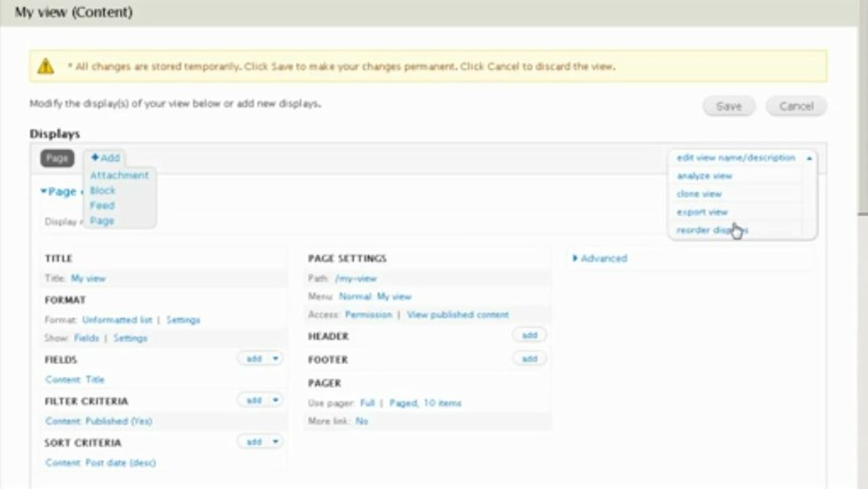
Task: Click the Save button
Action: (728, 106)
